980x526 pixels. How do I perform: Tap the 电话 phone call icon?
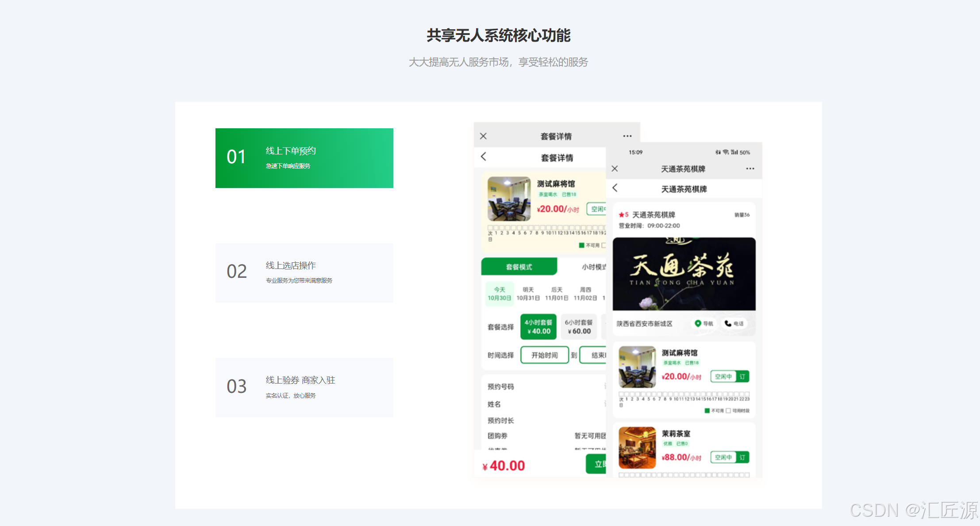click(728, 323)
